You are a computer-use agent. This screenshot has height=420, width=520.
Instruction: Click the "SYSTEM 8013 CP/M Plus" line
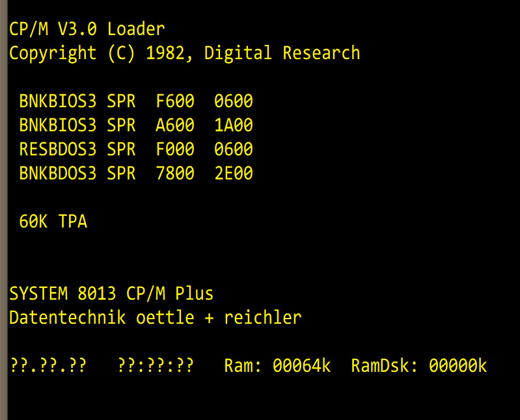111,293
